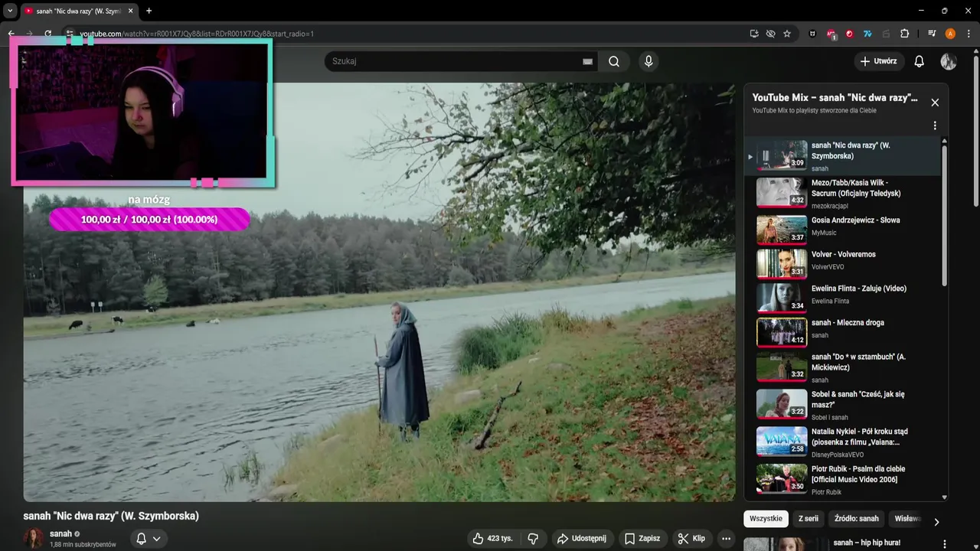Select the 'Wszystkie' filter chip

pos(766,519)
